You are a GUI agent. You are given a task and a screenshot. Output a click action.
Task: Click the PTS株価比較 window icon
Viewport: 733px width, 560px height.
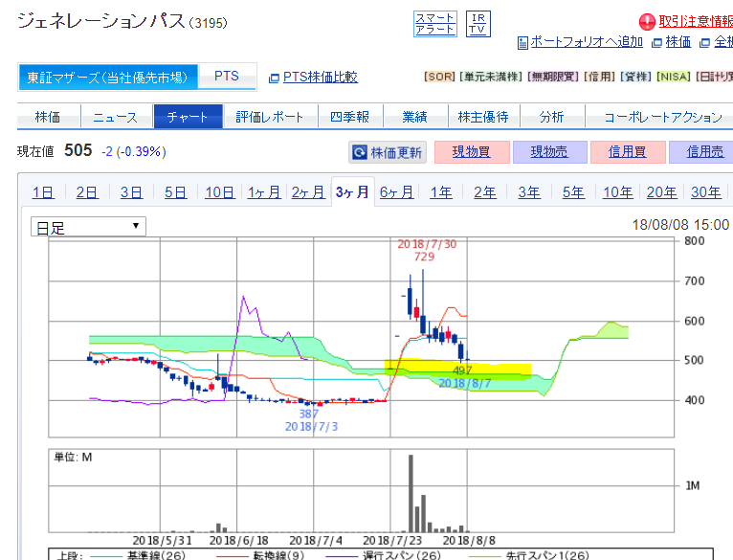(x=275, y=78)
